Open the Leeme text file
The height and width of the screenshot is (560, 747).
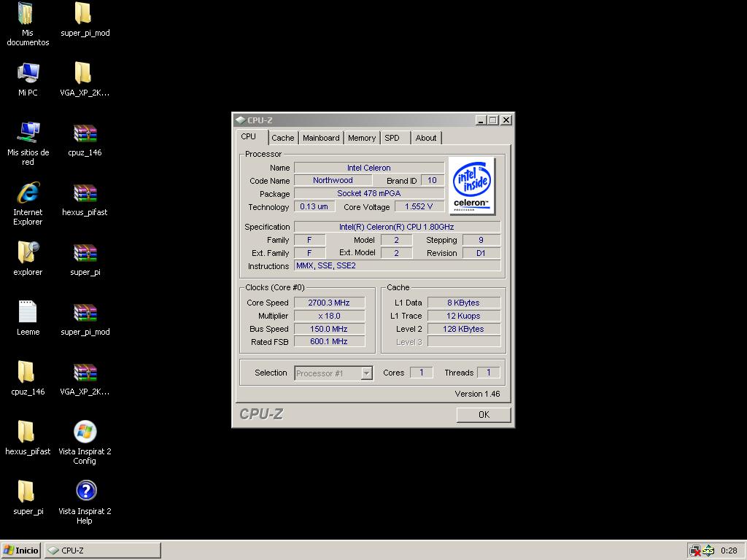[28, 318]
